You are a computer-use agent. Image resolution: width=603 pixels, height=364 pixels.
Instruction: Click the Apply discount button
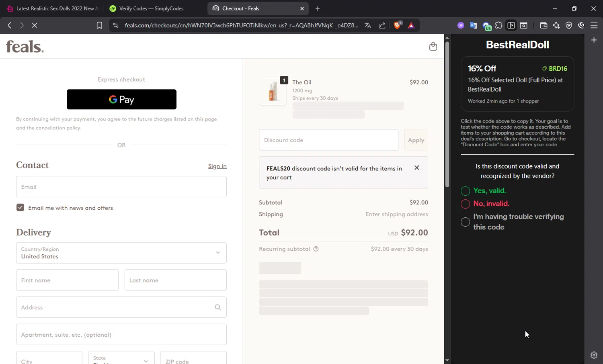coord(416,140)
